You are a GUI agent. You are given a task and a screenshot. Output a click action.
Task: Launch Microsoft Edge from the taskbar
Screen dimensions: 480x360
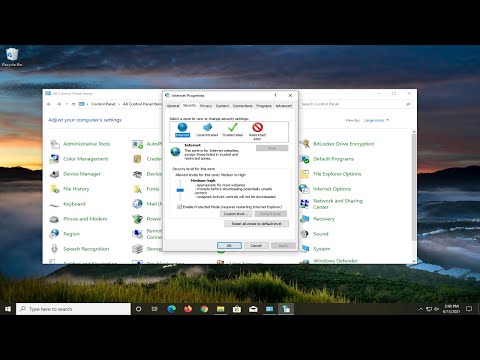coord(171,309)
